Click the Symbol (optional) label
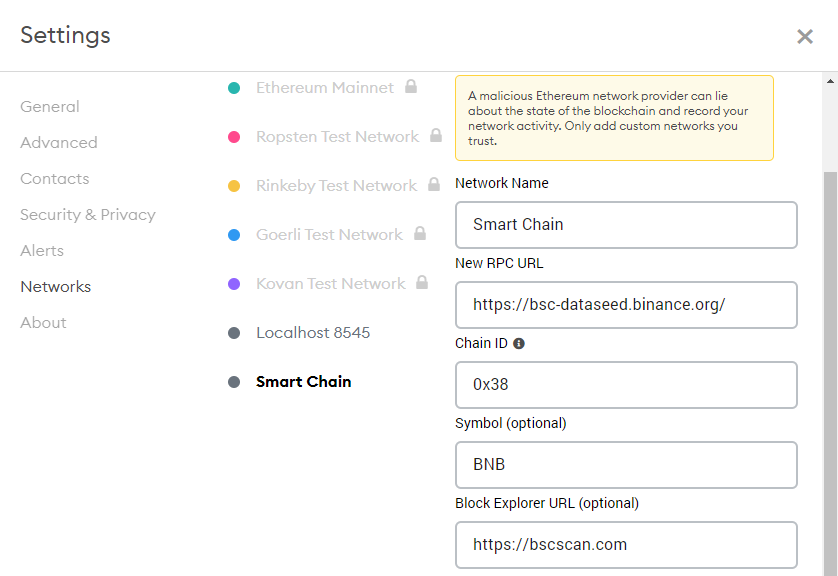This screenshot has width=838, height=576. click(510, 423)
